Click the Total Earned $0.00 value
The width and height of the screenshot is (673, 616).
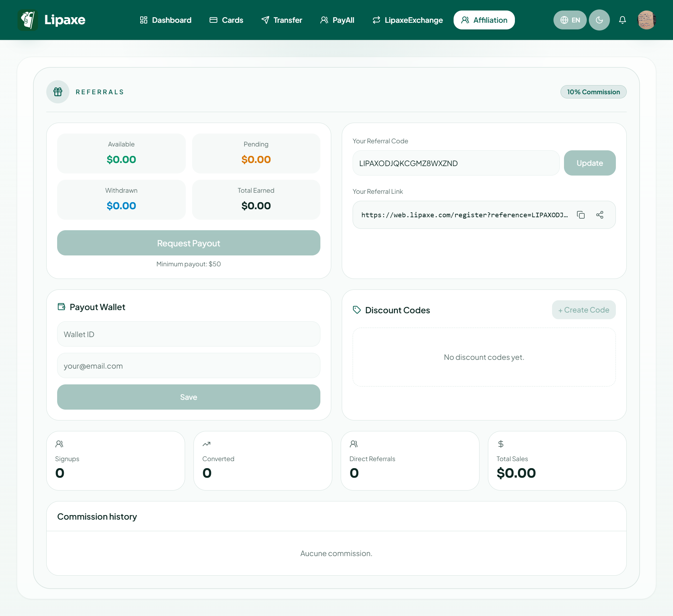(x=256, y=206)
